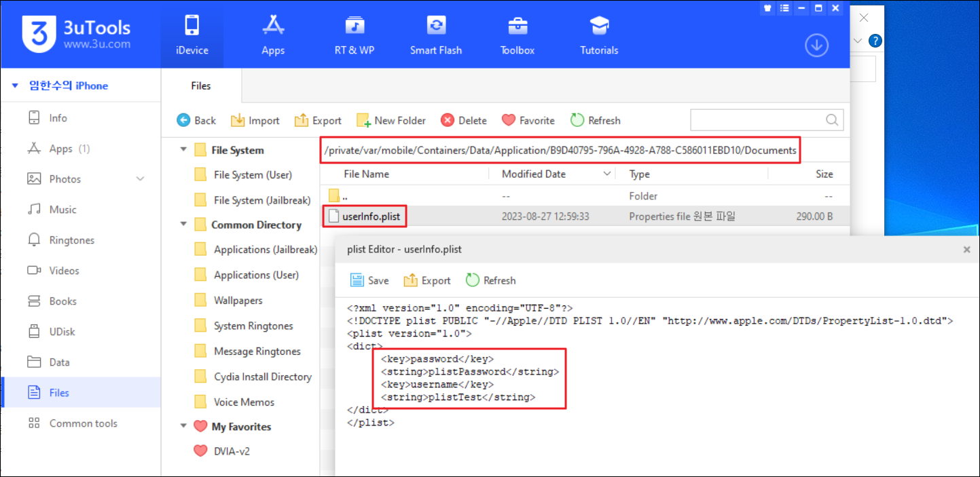The height and width of the screenshot is (477, 980).
Task: Collapse the device name arrow
Action: tap(15, 85)
